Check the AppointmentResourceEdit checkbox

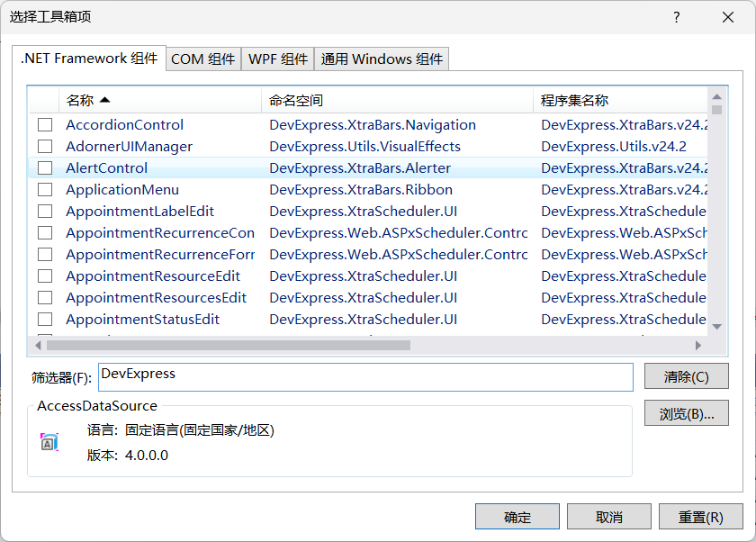(x=44, y=276)
